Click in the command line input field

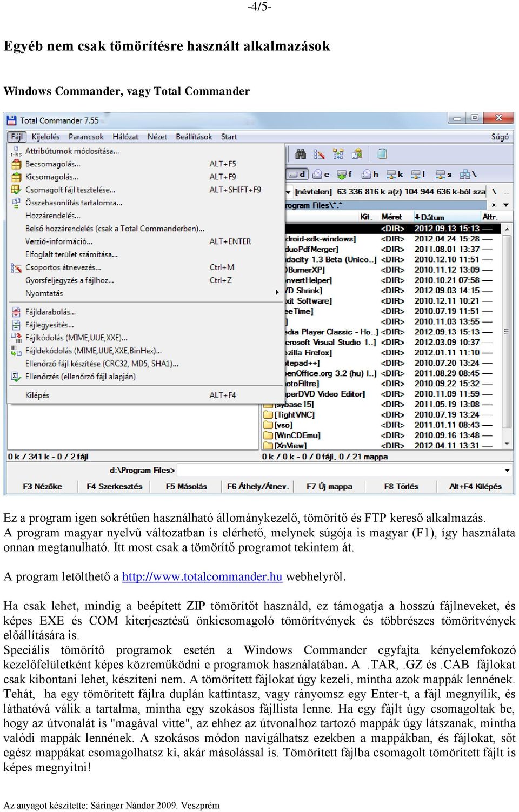click(x=340, y=470)
